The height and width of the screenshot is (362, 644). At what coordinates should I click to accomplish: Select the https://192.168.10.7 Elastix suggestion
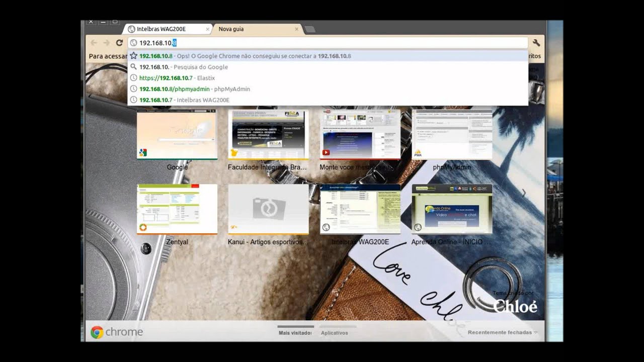[328, 78]
